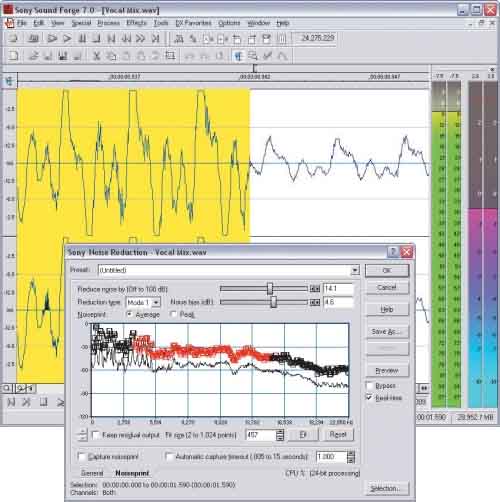This screenshot has height=502, width=500.
Task: Click the Reduce noise value field 14.1
Action: click(x=338, y=289)
